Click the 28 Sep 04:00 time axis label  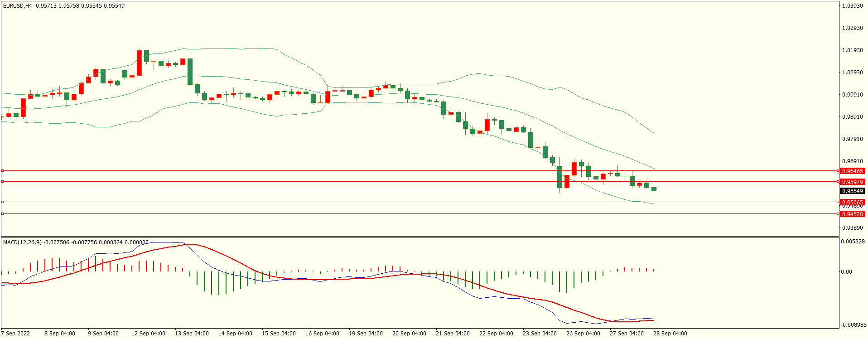[670, 334]
